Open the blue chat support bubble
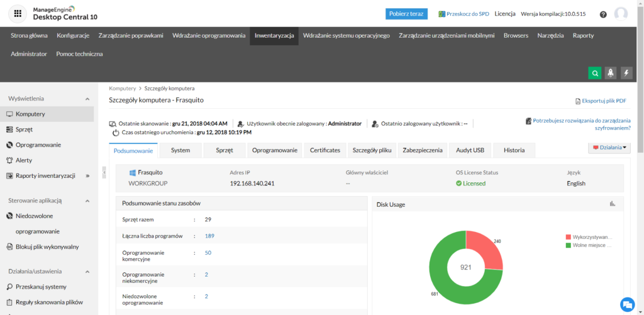Screen dimensions: 644x315 [x=626, y=304]
